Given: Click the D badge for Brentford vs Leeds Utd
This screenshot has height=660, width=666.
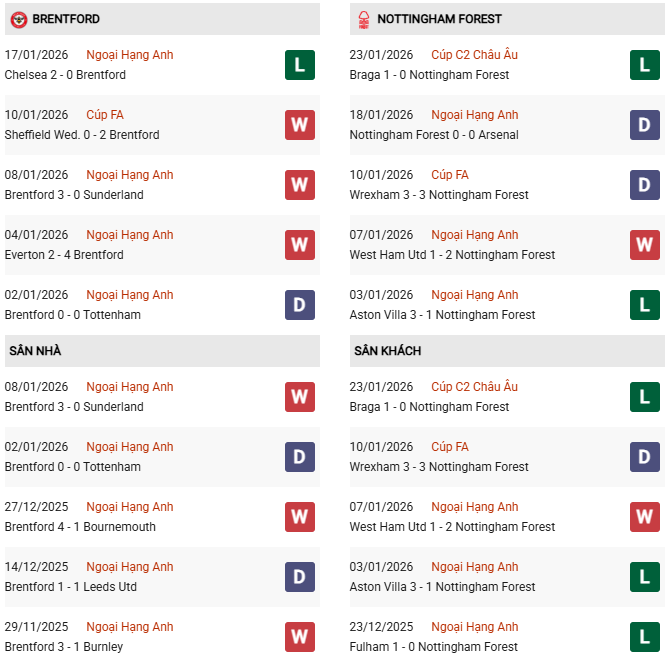Looking at the screenshot, I should (x=299, y=577).
